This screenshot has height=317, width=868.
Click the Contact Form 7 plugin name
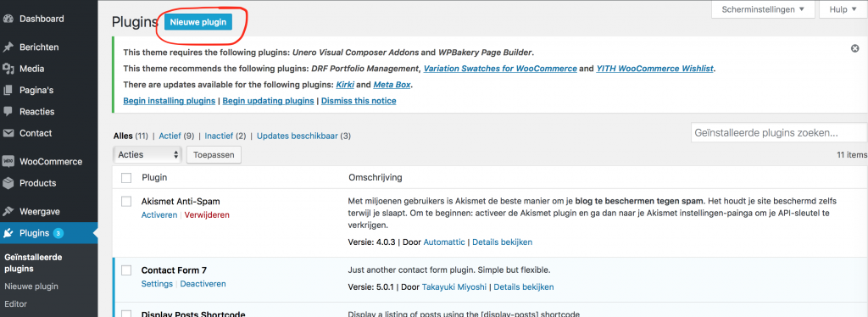click(x=174, y=270)
